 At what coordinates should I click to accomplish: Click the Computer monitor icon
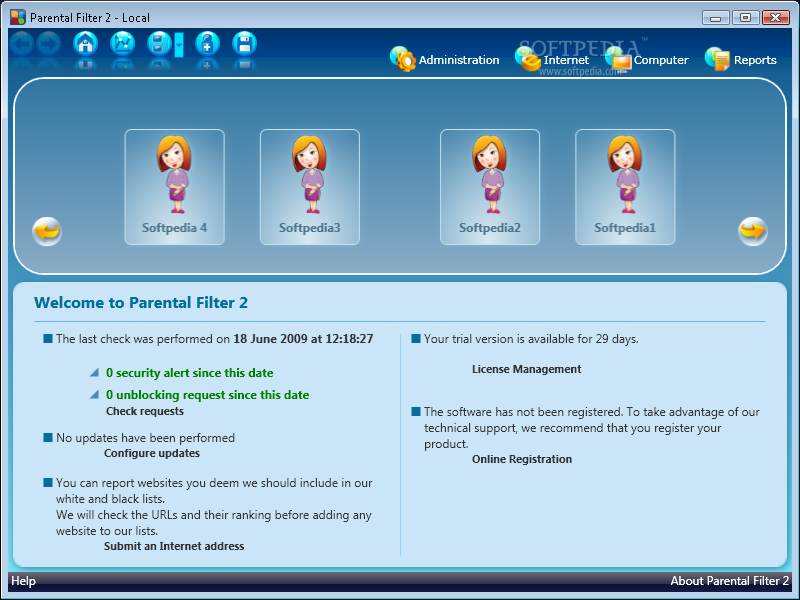click(618, 59)
